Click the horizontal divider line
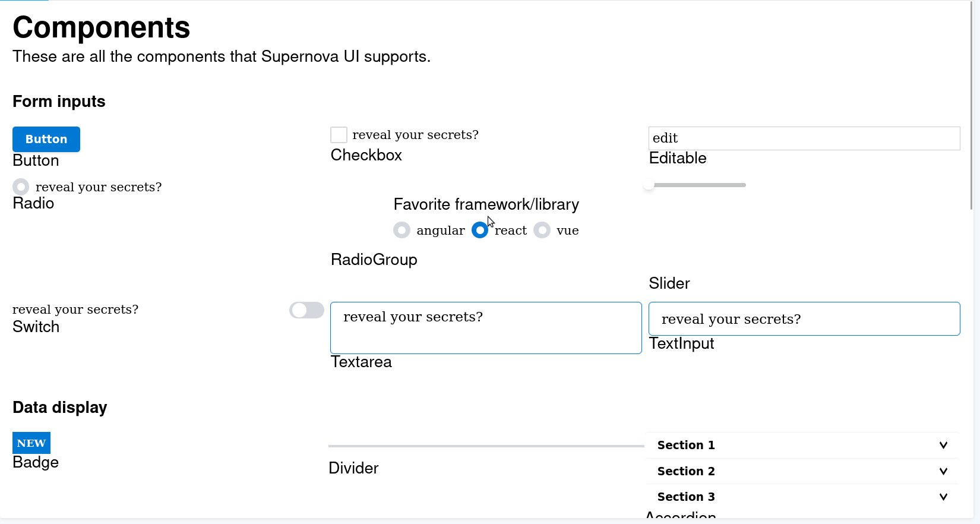The width and height of the screenshot is (980, 524). coord(486,446)
